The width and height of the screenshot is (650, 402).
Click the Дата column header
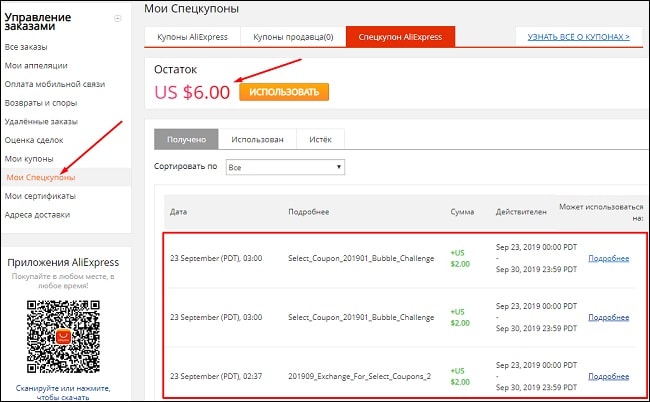[x=178, y=212]
